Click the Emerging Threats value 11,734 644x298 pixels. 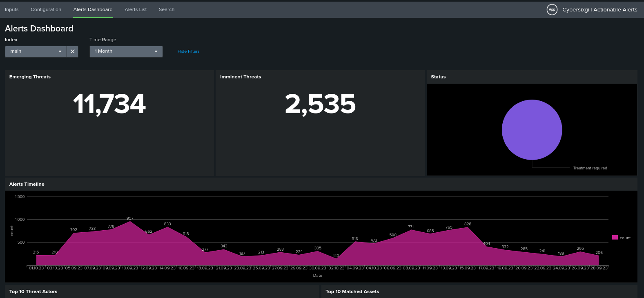tap(109, 104)
